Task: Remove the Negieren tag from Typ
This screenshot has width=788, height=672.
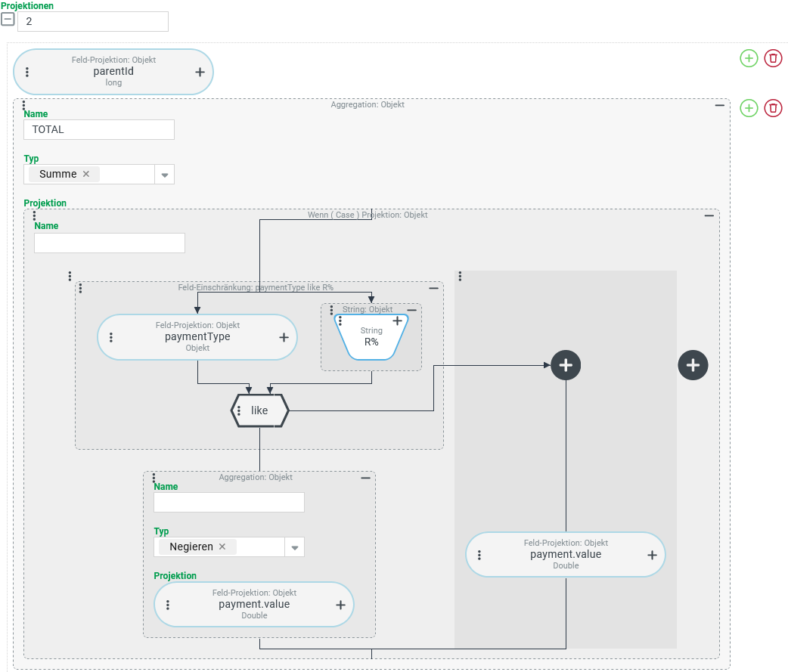Action: coord(222,547)
